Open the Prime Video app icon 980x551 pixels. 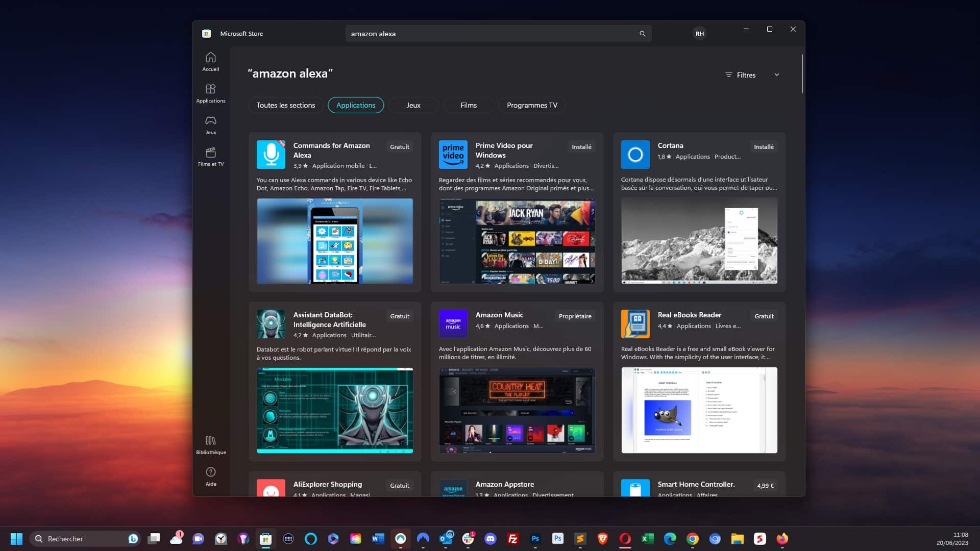[453, 155]
